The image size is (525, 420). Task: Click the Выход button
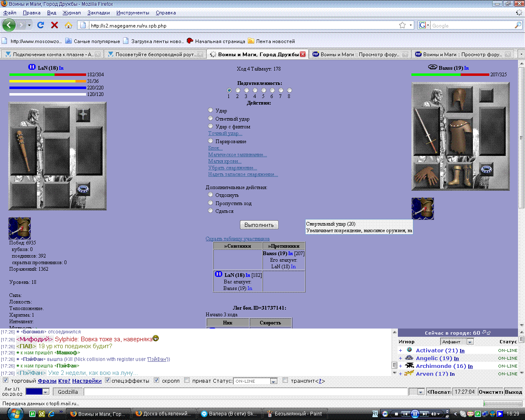point(514,392)
